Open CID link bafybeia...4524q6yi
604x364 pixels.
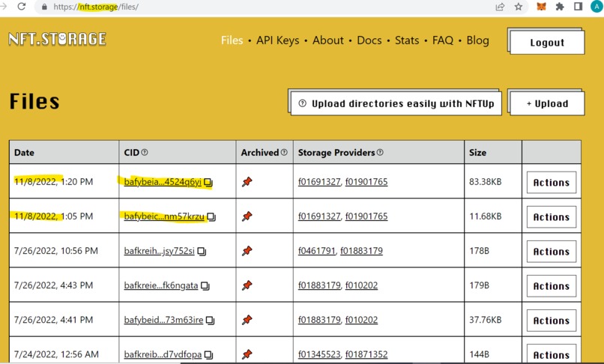[x=163, y=182]
